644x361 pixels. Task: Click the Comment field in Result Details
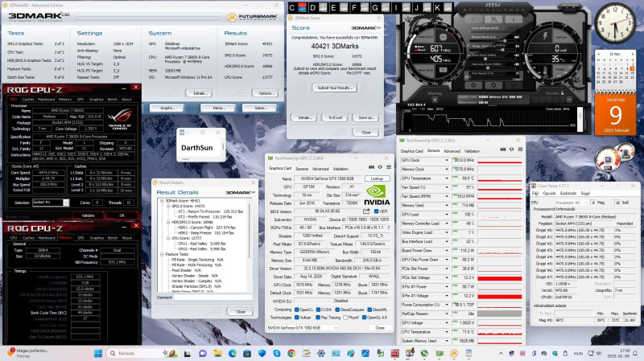(213, 297)
